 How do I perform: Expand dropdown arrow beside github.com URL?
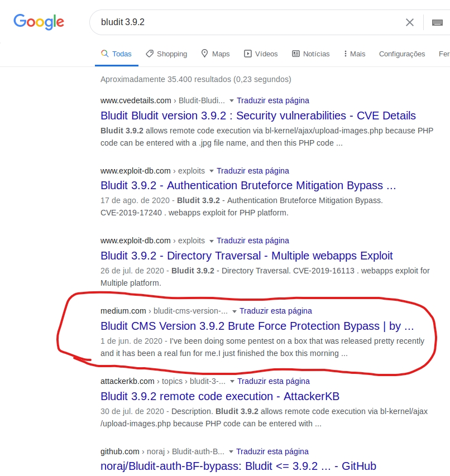point(231,452)
